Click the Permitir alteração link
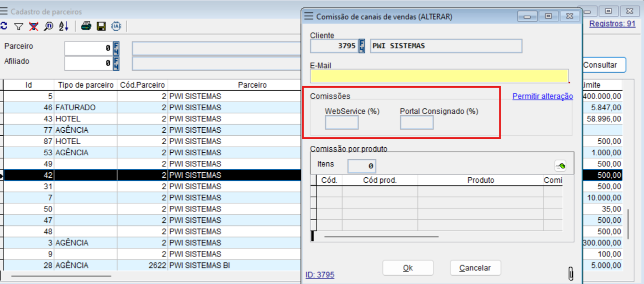 (x=542, y=96)
